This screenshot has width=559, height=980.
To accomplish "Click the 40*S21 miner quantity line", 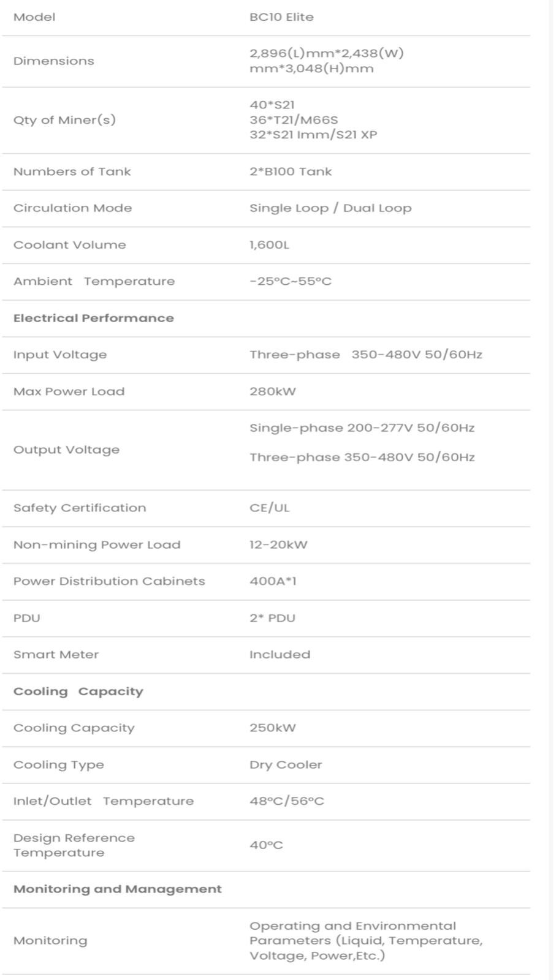I will point(272,105).
